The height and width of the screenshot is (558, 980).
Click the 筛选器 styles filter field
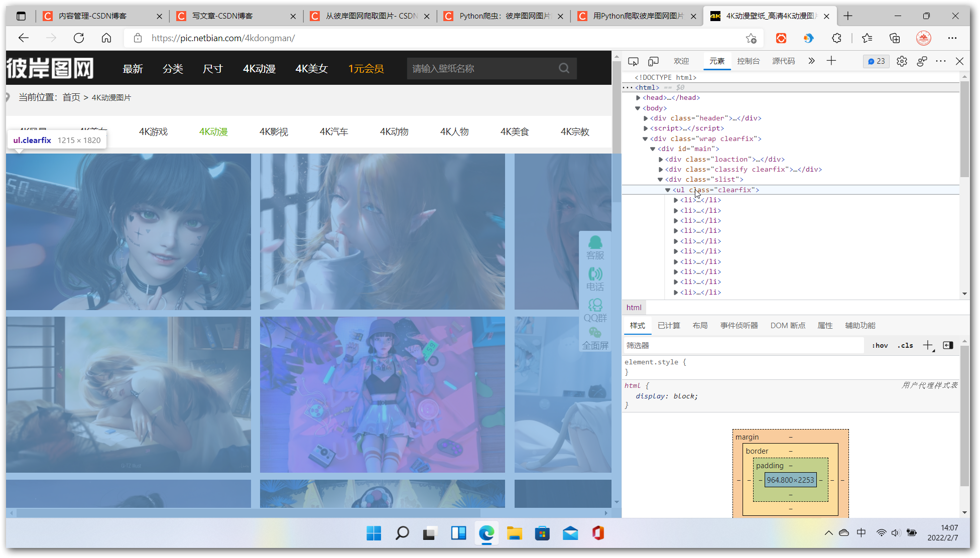pyautogui.click(x=743, y=346)
